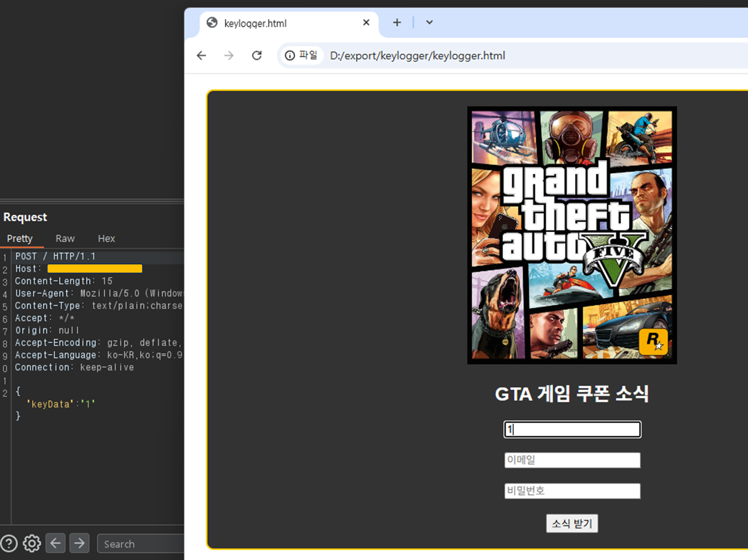The width and height of the screenshot is (748, 560).
Task: Click the GTA 게임 쿠폰 소식 heading
Action: point(572,393)
